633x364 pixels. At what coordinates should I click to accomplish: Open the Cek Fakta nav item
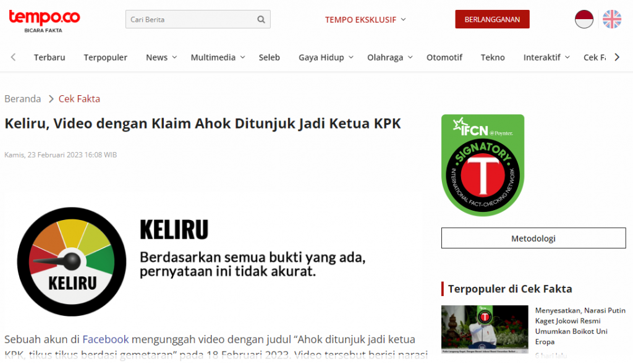[x=595, y=57]
